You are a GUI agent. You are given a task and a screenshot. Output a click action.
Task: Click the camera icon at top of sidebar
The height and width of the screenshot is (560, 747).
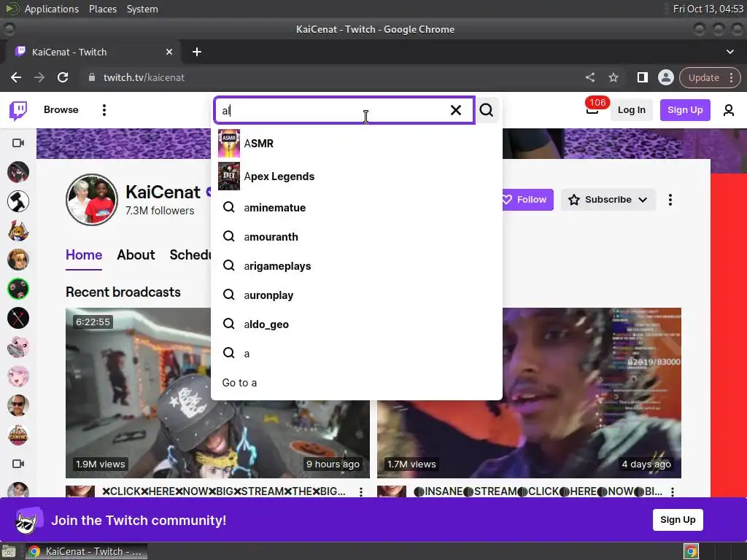coord(18,143)
